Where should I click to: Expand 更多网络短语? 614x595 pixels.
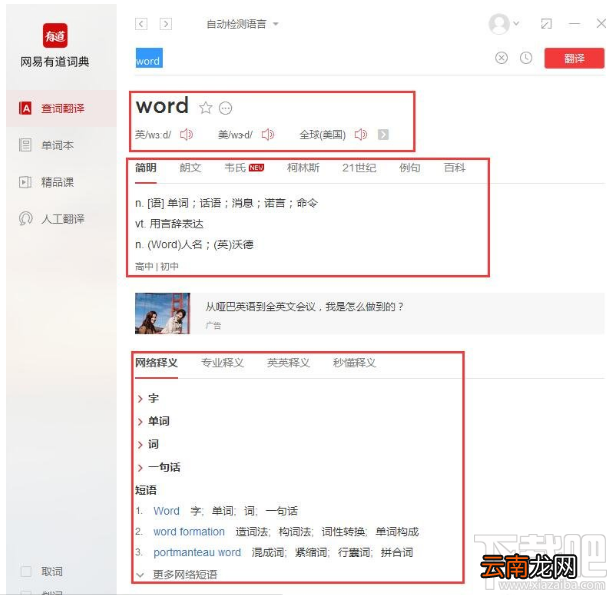point(177,575)
